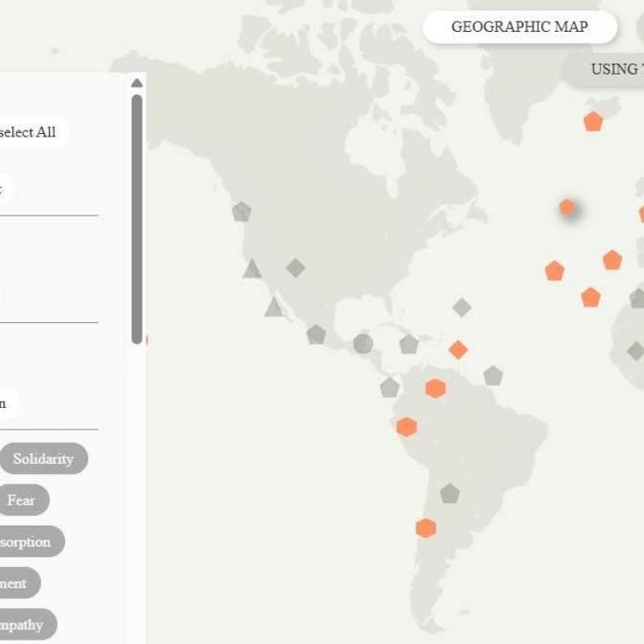Click the orange diamond marker in the Caribbean

click(459, 349)
